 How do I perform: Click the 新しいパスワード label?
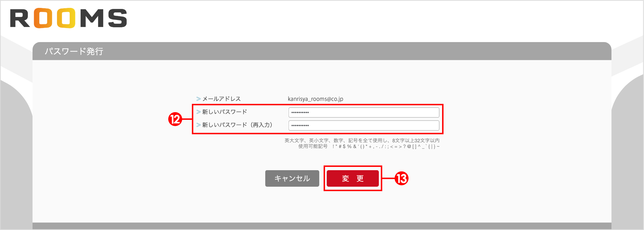pos(224,112)
